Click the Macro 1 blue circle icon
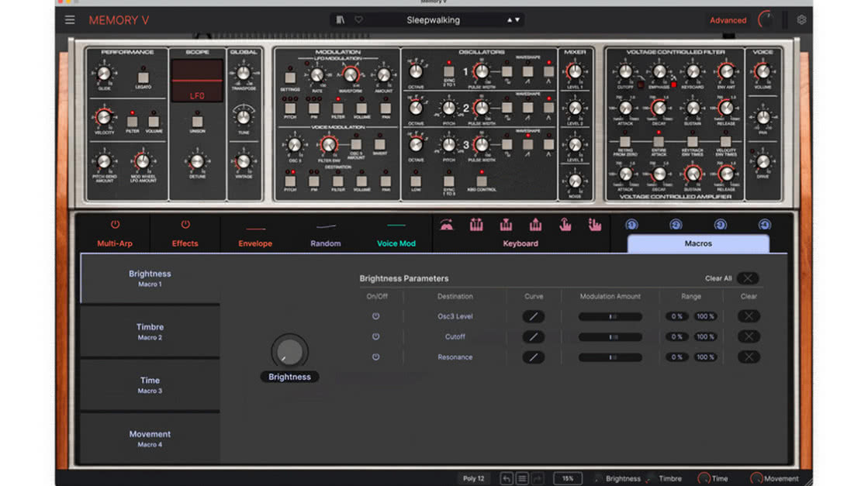 [x=631, y=225]
